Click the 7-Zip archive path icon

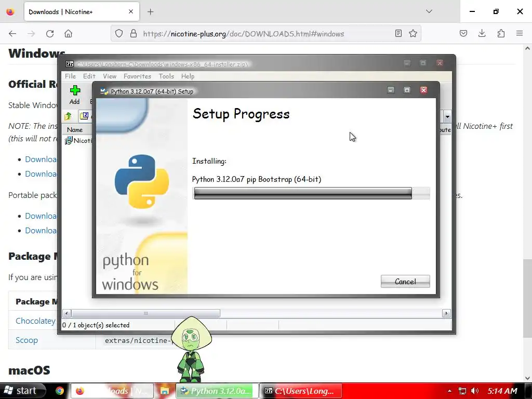click(x=84, y=116)
